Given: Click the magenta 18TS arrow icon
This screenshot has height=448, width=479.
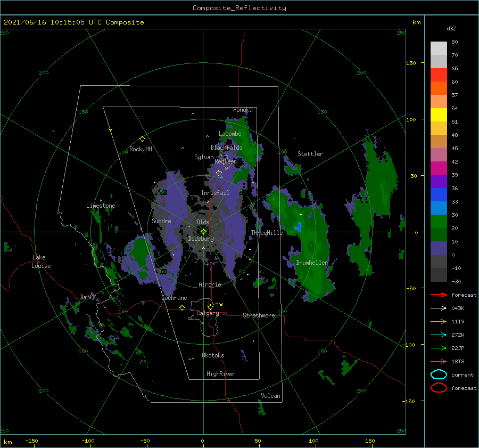Looking at the screenshot, I should [x=439, y=362].
